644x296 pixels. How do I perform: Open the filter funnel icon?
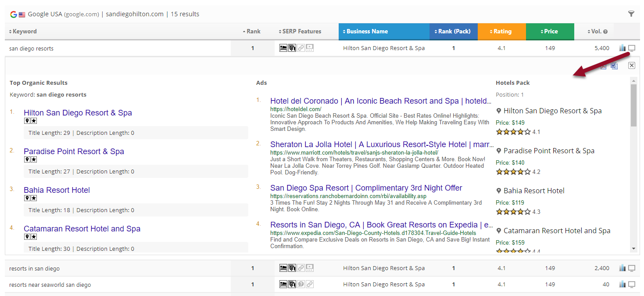631,14
